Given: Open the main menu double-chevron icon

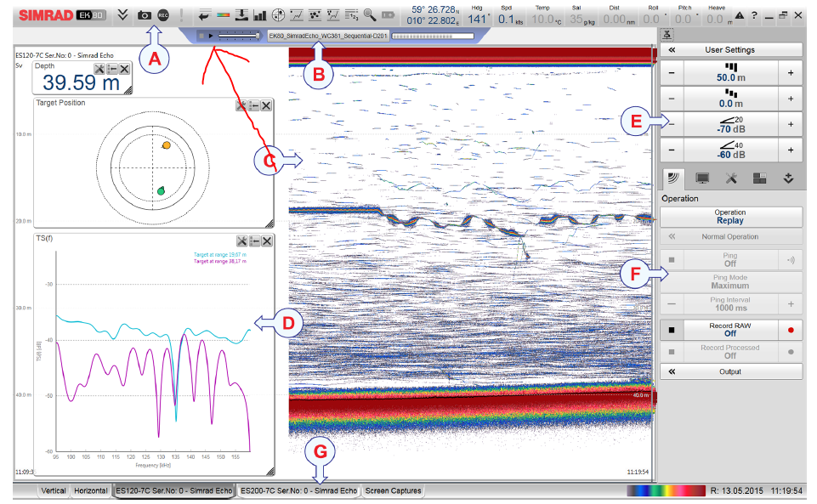Looking at the screenshot, I should (122, 15).
